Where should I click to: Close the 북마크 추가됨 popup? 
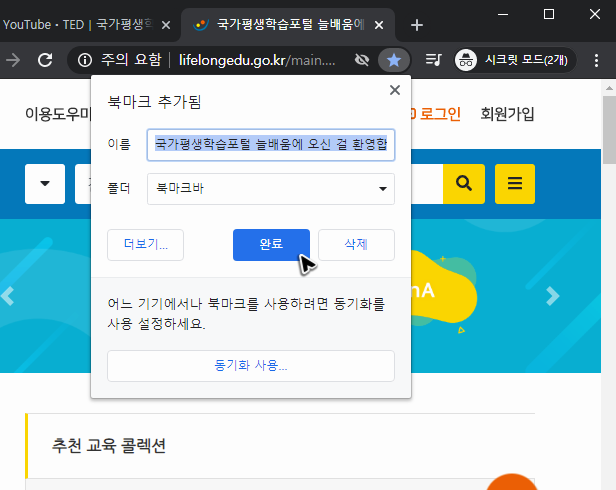pos(395,90)
